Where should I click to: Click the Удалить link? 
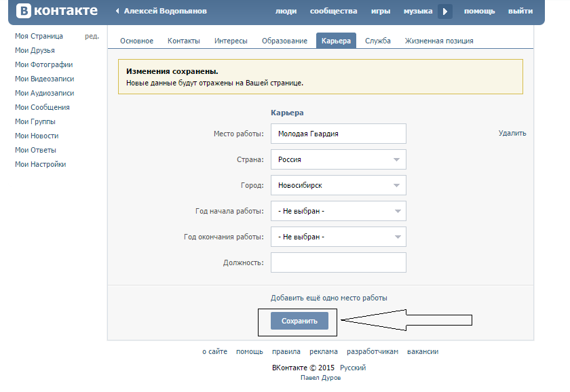pyautogui.click(x=512, y=133)
